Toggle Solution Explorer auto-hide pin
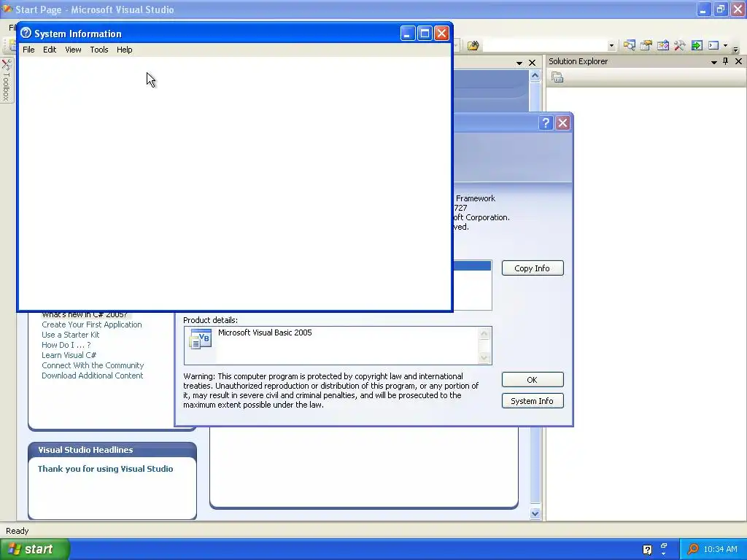 (x=726, y=61)
